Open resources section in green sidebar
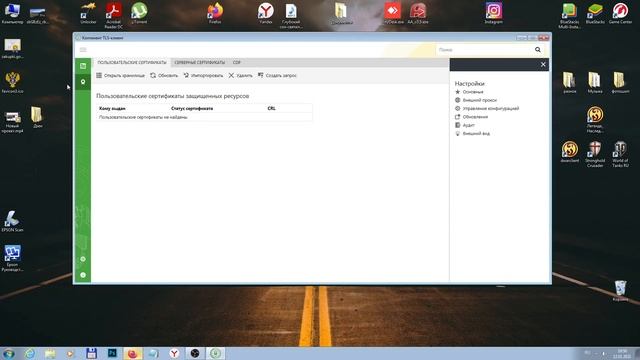The height and width of the screenshot is (360, 640). (83, 66)
